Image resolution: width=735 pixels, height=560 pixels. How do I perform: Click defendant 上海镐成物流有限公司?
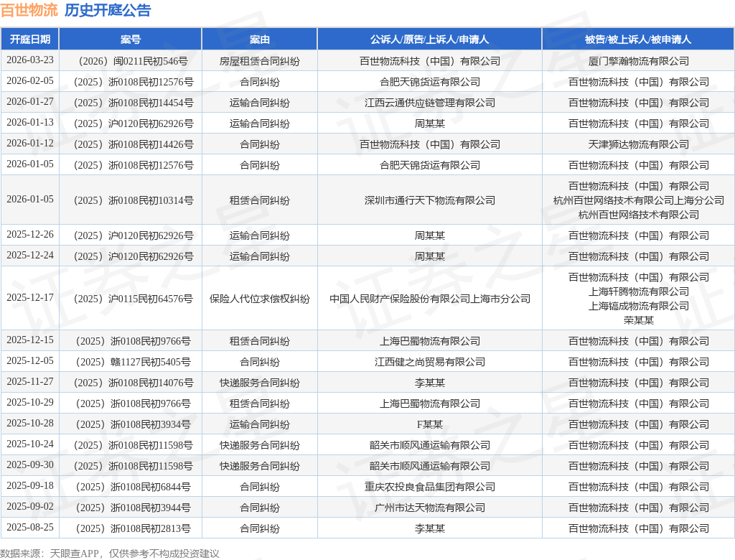(x=638, y=306)
